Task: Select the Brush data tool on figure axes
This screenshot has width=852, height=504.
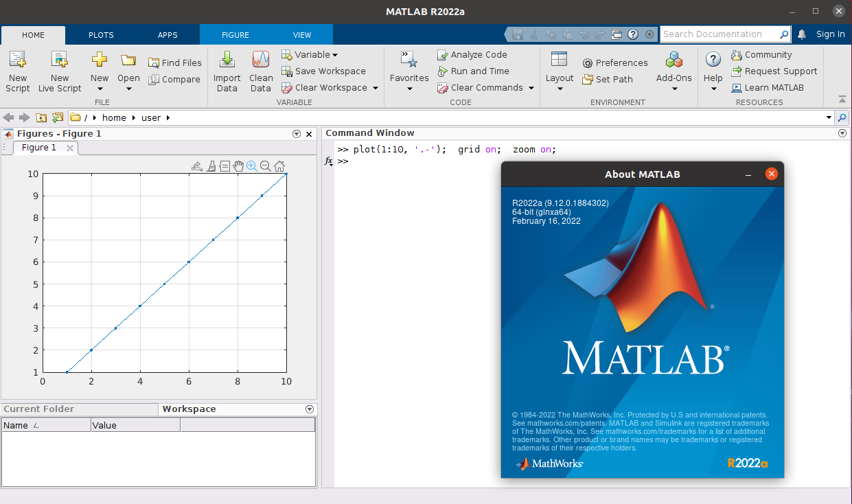Action: (211, 165)
